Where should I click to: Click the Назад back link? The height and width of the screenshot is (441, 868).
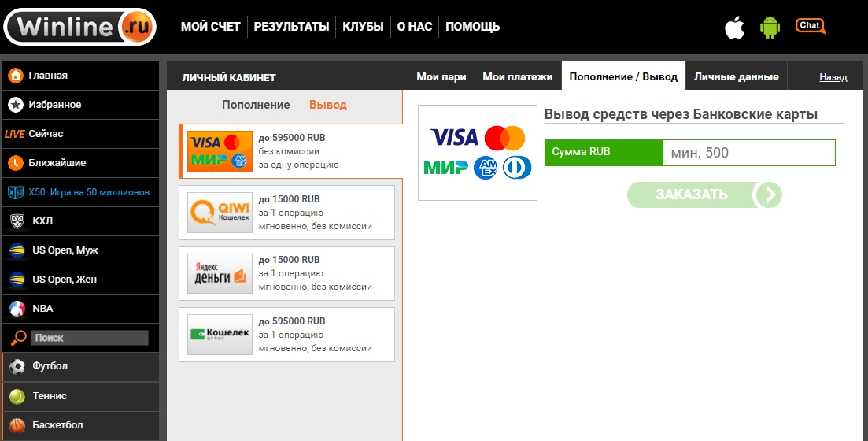(833, 77)
